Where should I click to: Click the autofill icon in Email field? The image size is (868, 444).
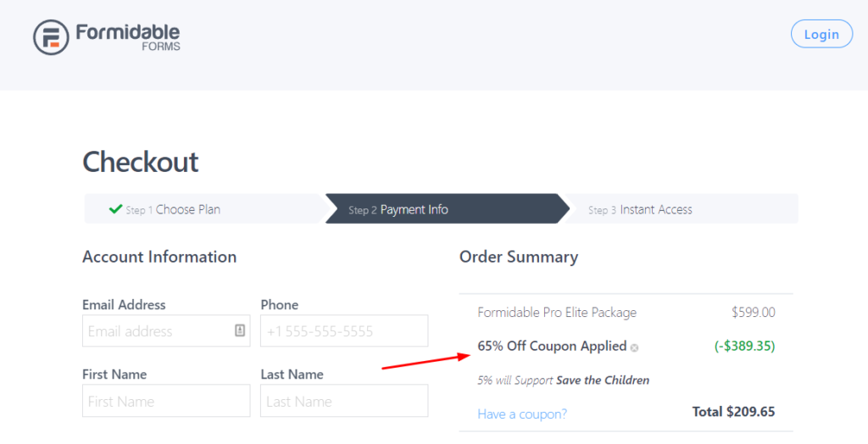240,330
